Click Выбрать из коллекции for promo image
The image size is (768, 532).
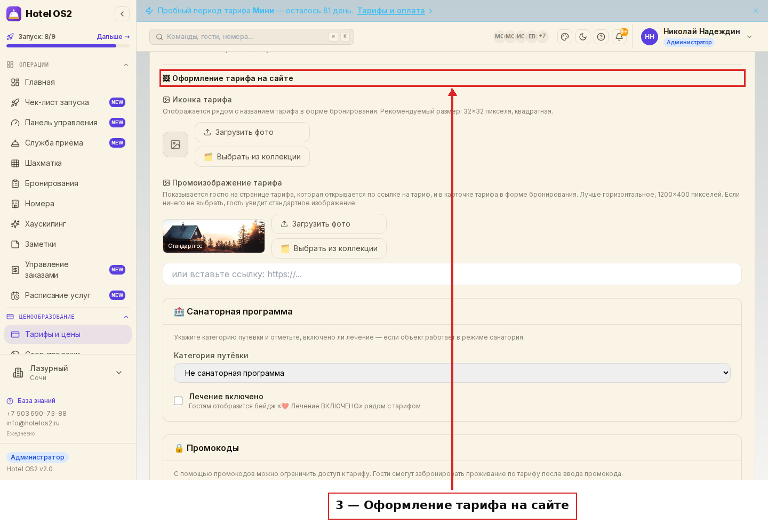[329, 248]
